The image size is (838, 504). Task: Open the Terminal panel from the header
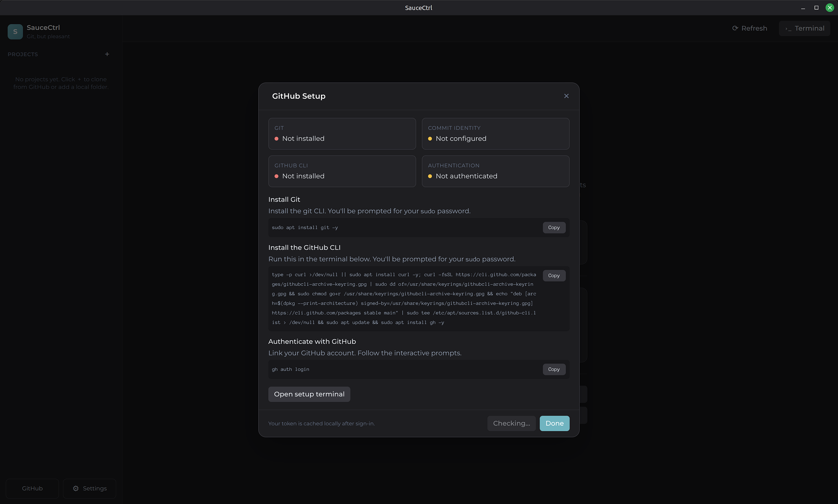pyautogui.click(x=804, y=28)
